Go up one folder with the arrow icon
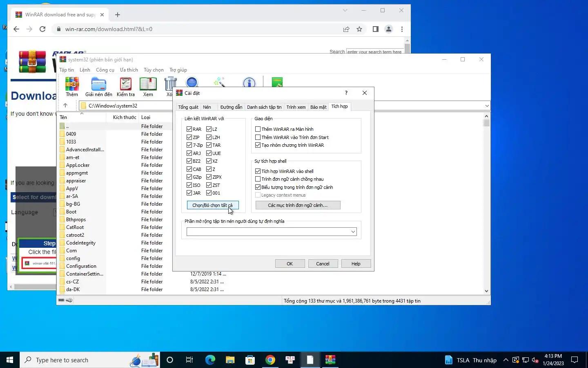The height and width of the screenshot is (368, 588). tap(65, 105)
